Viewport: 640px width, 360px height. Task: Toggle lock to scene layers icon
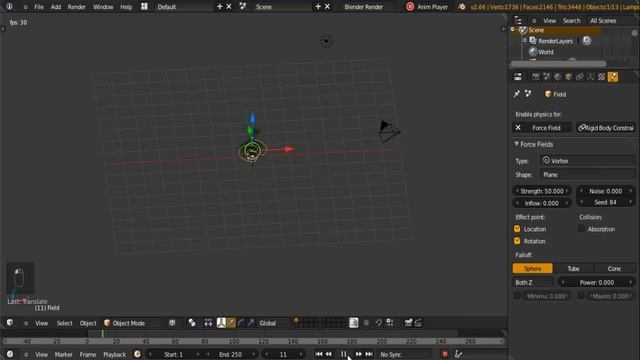tap(353, 323)
